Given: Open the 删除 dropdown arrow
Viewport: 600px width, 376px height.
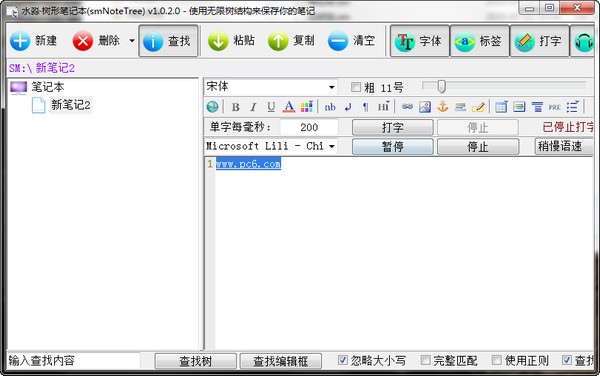Looking at the screenshot, I should (x=132, y=41).
